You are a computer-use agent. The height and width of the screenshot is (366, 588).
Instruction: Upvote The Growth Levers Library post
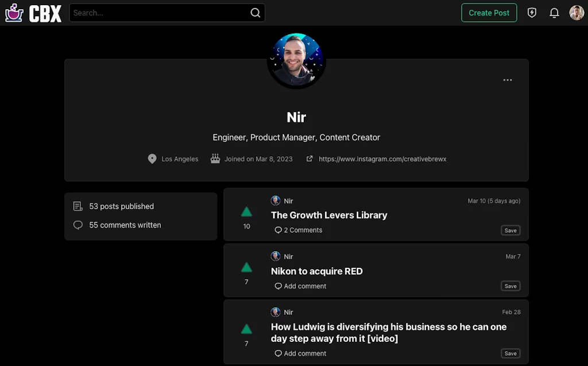pos(246,211)
